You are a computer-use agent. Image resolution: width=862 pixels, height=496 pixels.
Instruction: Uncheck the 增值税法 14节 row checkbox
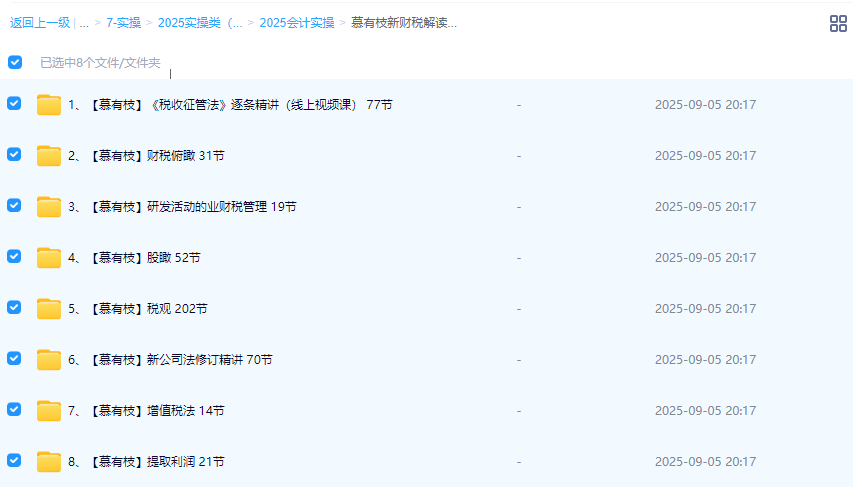pyautogui.click(x=14, y=409)
